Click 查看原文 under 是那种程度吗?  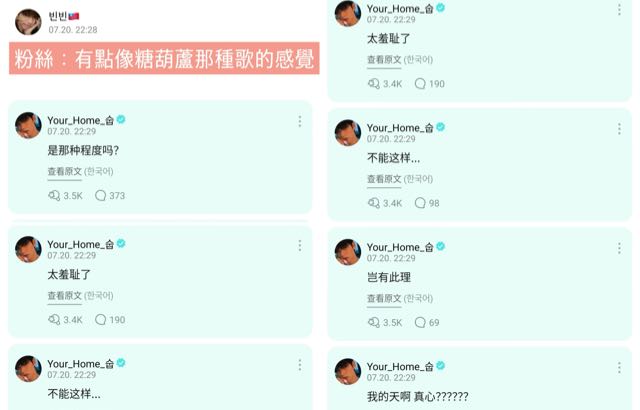[x=64, y=171]
